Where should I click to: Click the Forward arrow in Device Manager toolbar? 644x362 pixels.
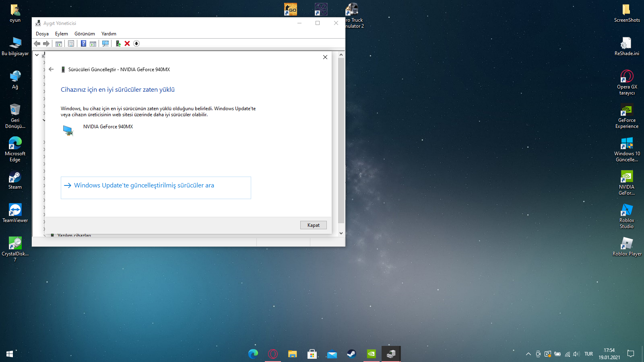pos(46,43)
